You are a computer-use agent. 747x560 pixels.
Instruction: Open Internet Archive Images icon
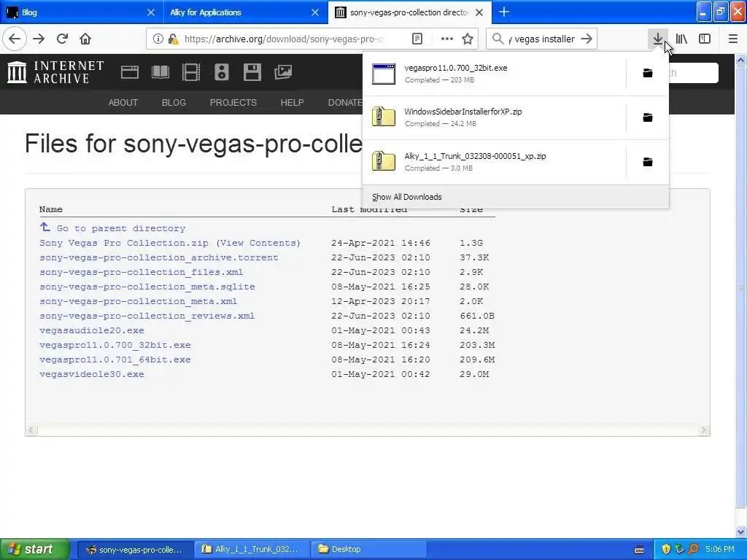click(283, 72)
